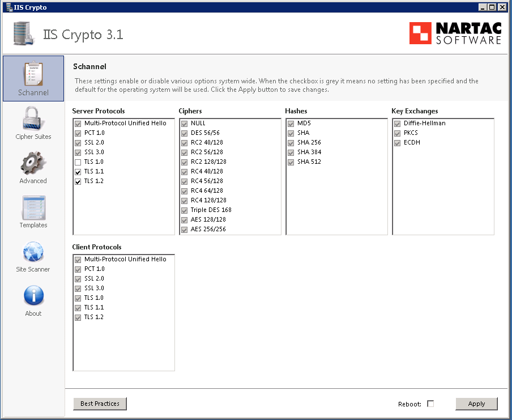The width and height of the screenshot is (512, 420).
Task: Open the Cipher Suites padlock icon
Action: point(33,118)
